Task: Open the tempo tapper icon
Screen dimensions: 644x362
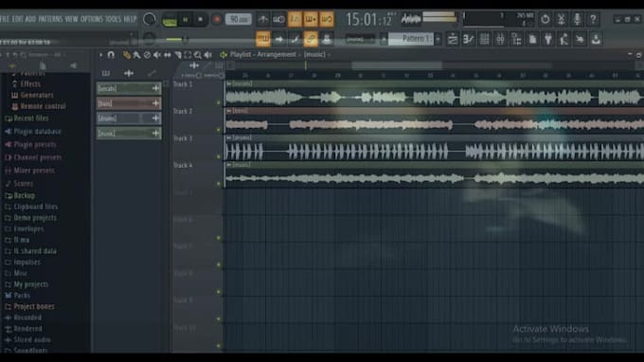Action: (x=563, y=39)
